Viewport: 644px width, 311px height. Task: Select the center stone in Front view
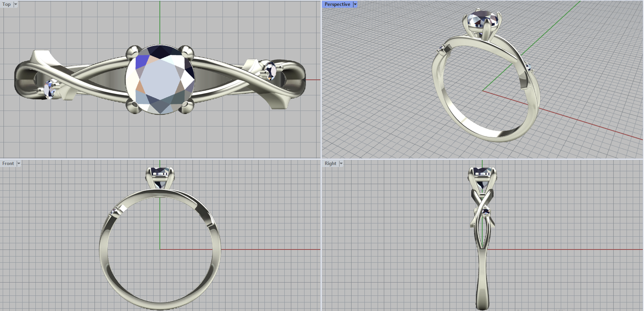[x=160, y=178]
